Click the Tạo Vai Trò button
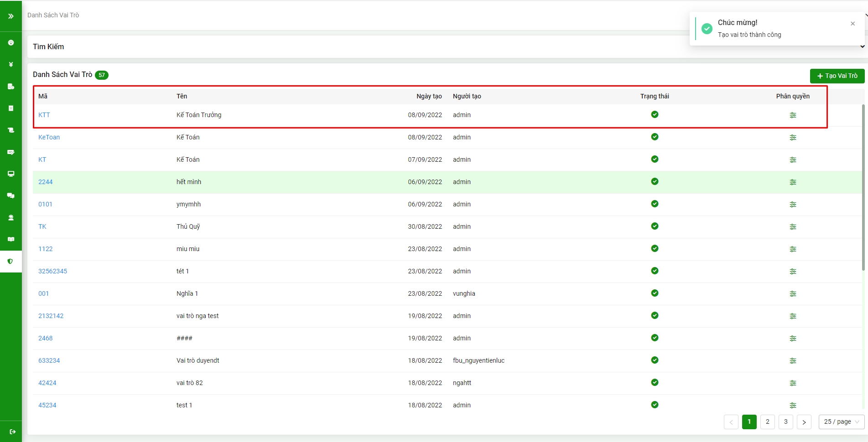 837,76
